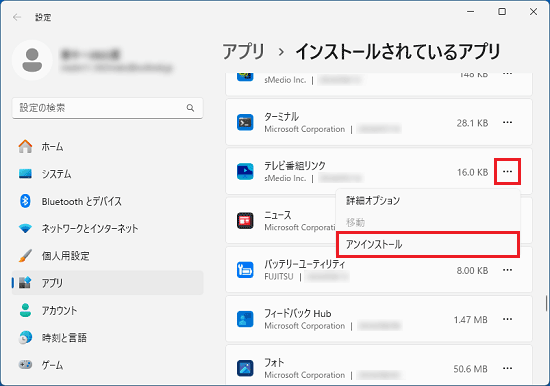This screenshot has height=386, width=550.
Task: Open システム settings
Action: click(107, 174)
